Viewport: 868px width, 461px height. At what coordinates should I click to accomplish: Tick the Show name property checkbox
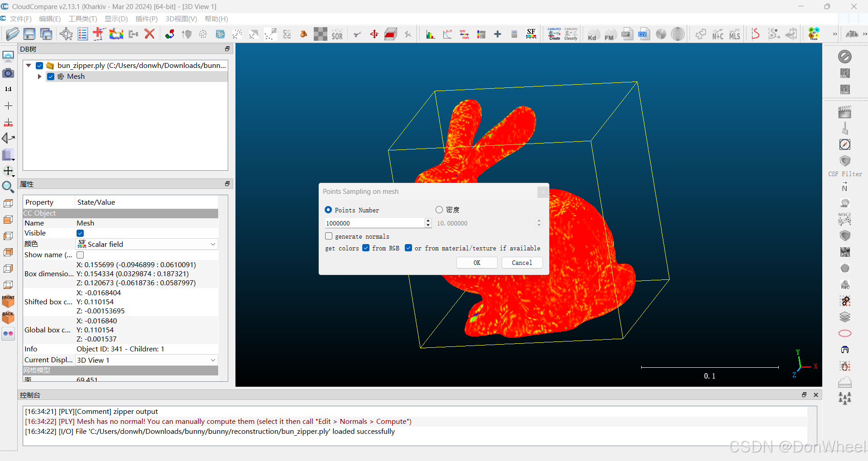tap(80, 255)
